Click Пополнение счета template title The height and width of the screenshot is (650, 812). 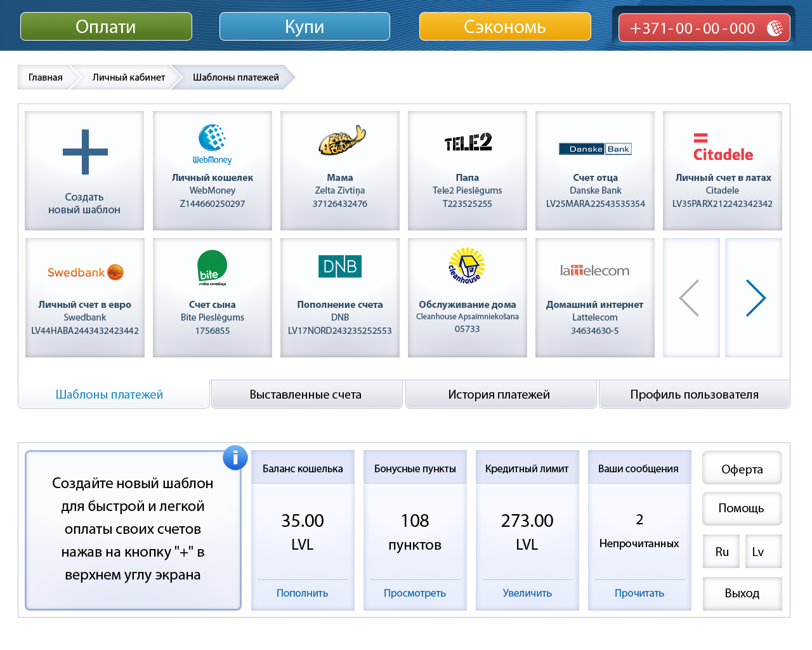click(340, 305)
